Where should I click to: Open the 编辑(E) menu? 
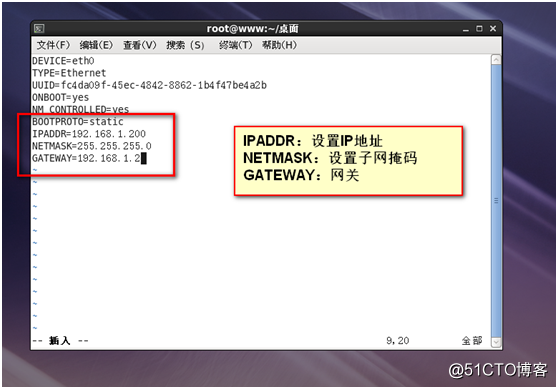pos(96,45)
